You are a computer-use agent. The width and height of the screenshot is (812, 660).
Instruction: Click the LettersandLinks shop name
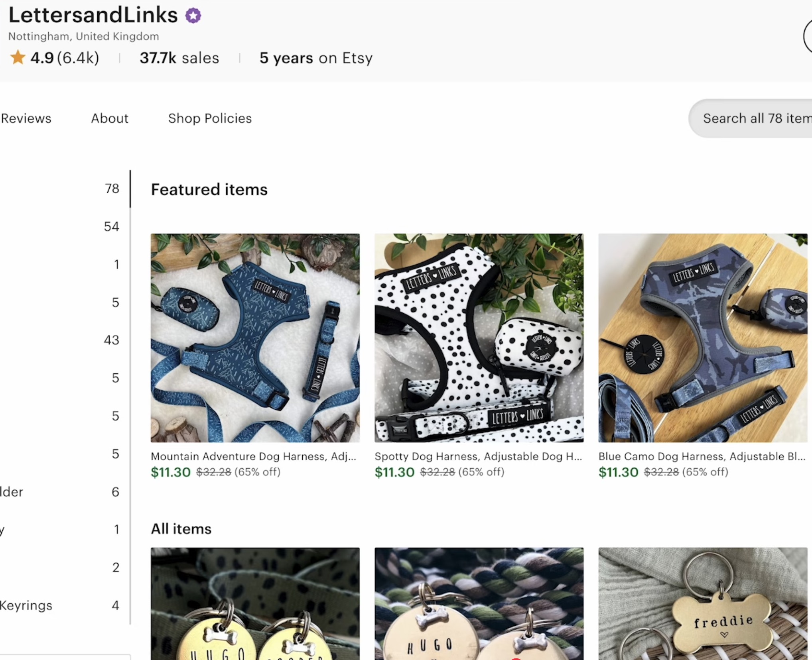click(x=93, y=15)
